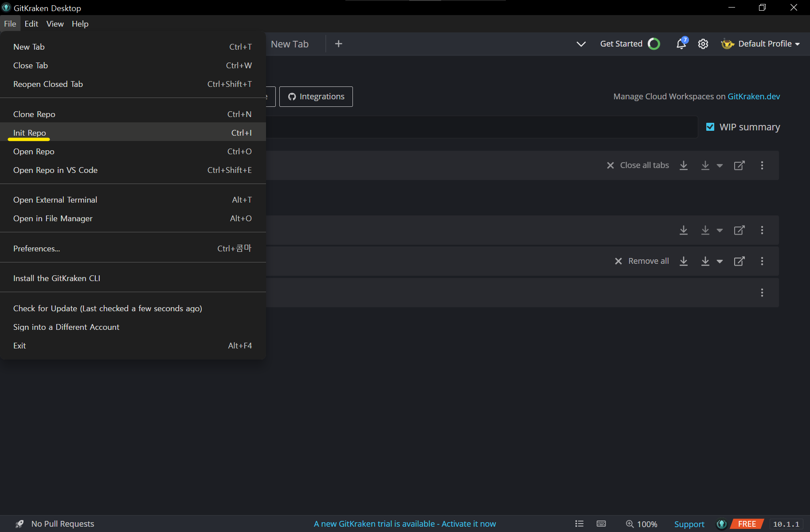
Task: Choose Open Repo menu item
Action: pyautogui.click(x=133, y=151)
